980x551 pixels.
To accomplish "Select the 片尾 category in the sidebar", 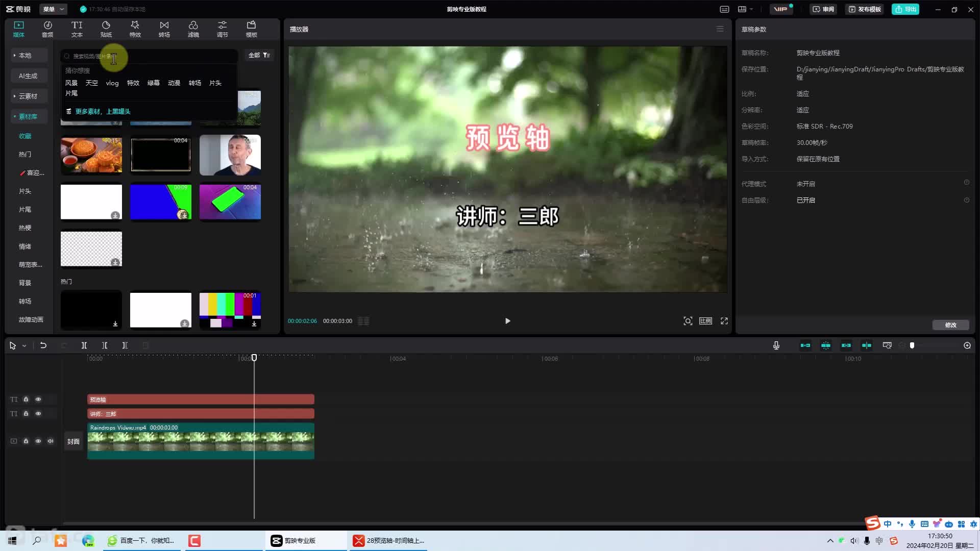I will point(25,210).
